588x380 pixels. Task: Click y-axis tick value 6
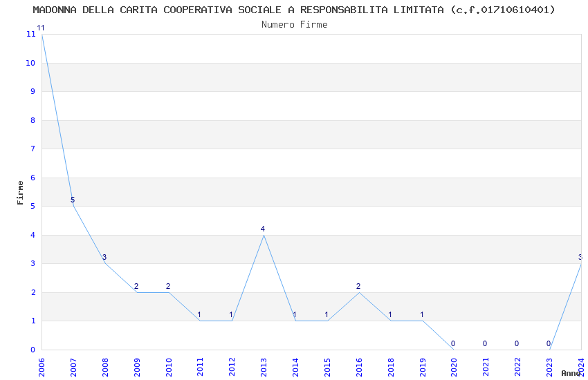click(x=33, y=178)
